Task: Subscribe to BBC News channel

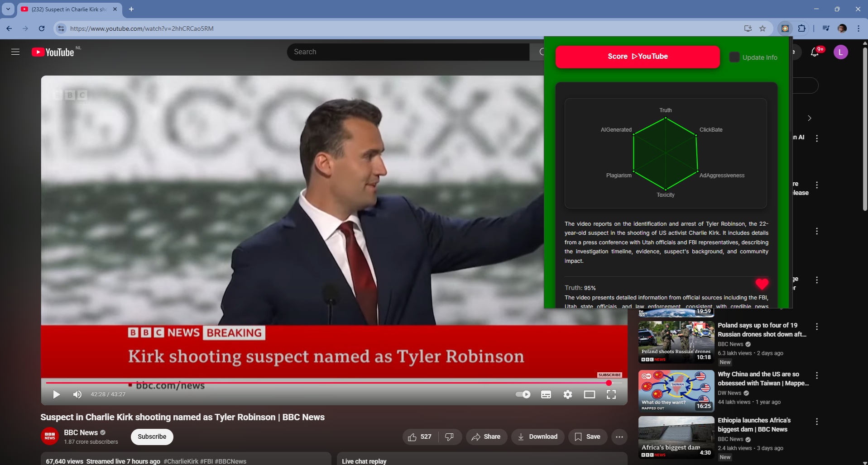Action: click(152, 437)
